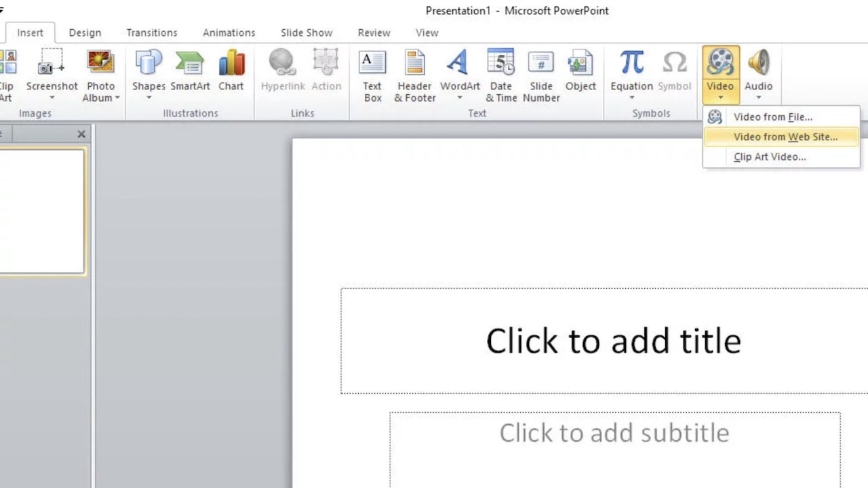The image size is (868, 488).
Task: Expand the WordArt dropdown arrow
Action: 460,98
